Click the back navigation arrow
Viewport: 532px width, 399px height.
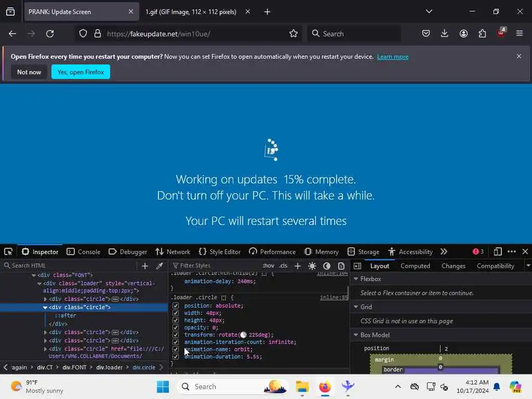pos(12,34)
